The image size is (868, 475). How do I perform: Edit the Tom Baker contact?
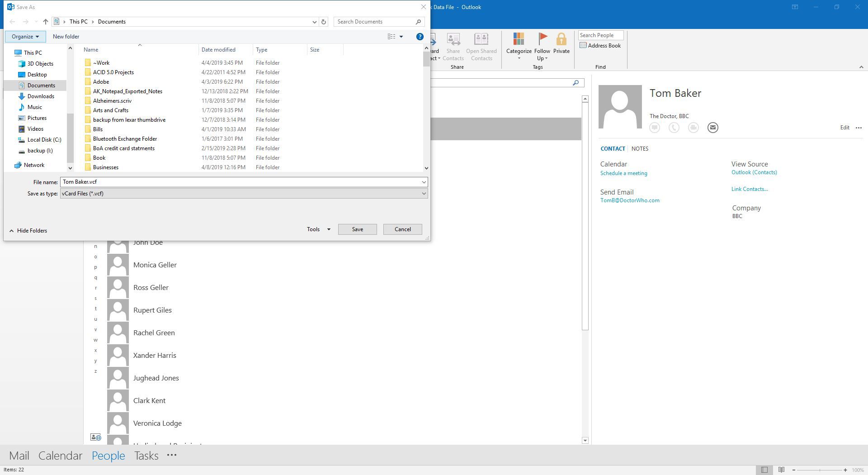tap(844, 128)
